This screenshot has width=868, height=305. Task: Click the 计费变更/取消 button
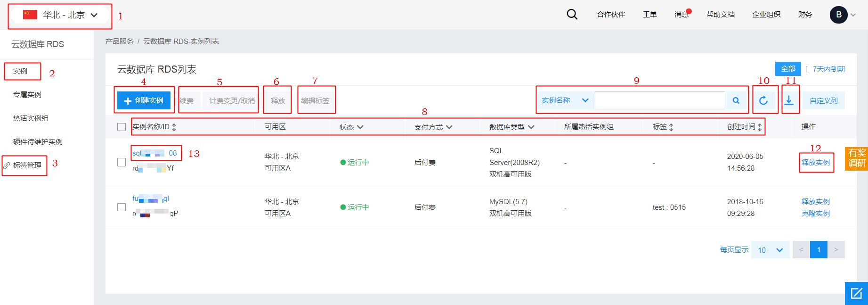pyautogui.click(x=232, y=100)
